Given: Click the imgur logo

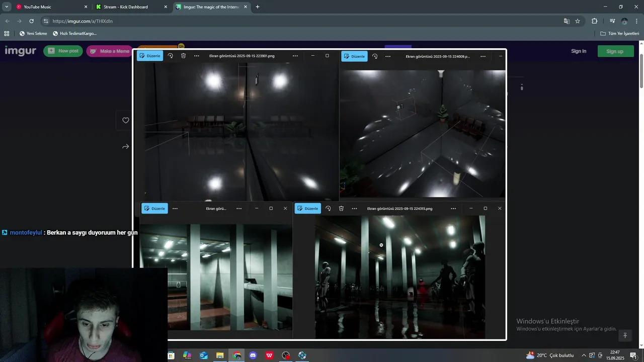Looking at the screenshot, I should click(x=20, y=51).
